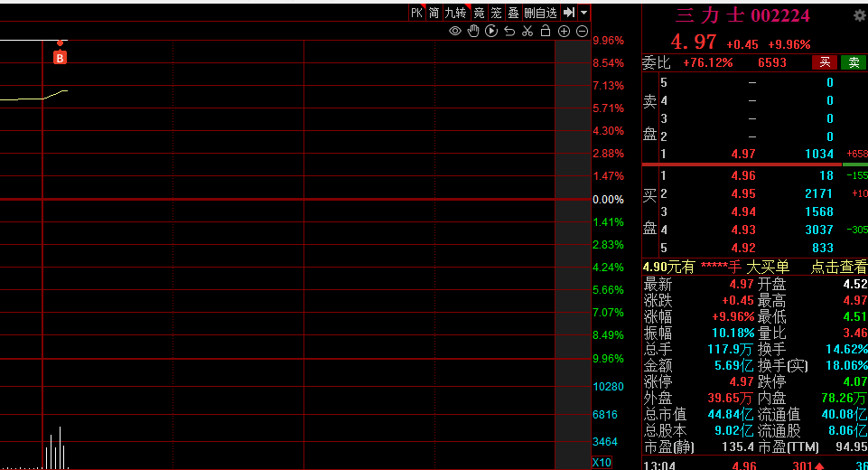Screen dimensions: 868x470
Task: Switch to 简 simple view
Action: [x=434, y=13]
